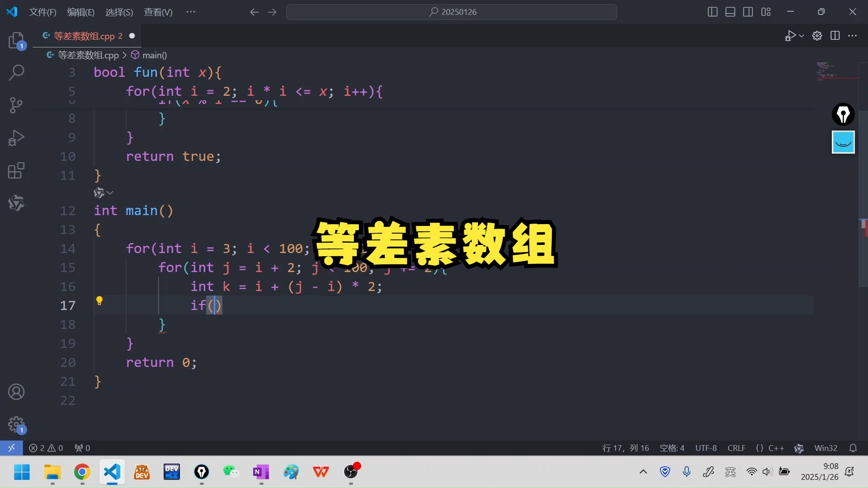Click the AI code lens icon above main
The height and width of the screenshot is (488, 868).
pos(99,193)
